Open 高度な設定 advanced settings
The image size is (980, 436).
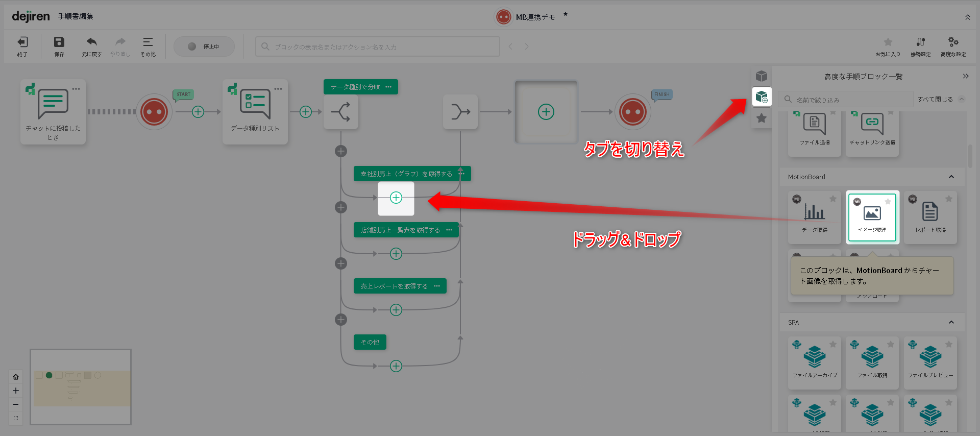(x=953, y=46)
